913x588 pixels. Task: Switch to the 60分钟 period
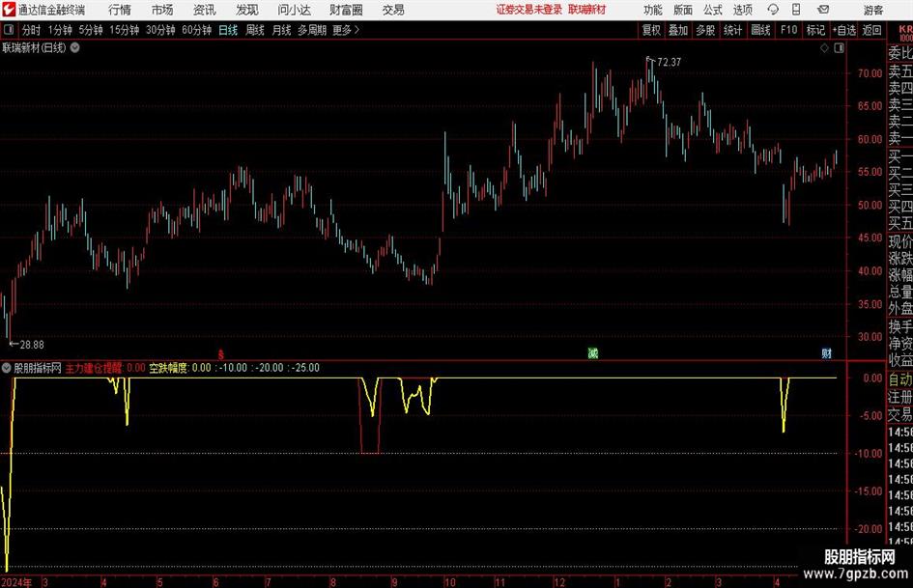197,30
